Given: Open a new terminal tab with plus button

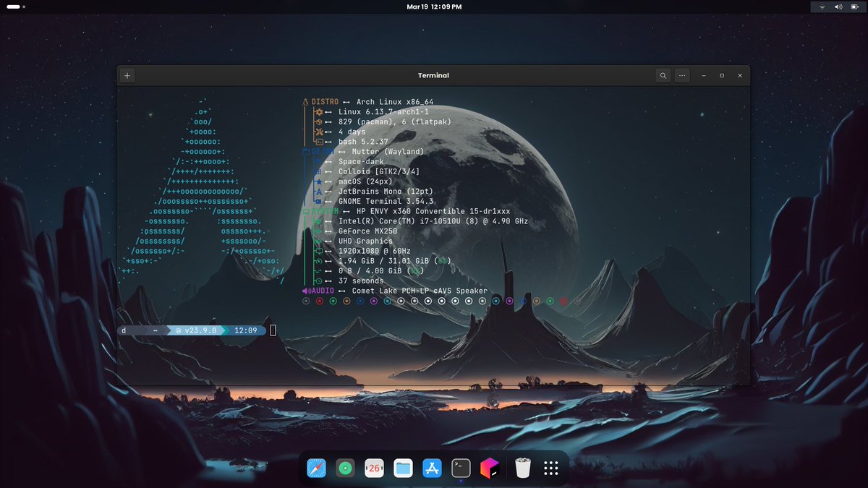Looking at the screenshot, I should (x=127, y=75).
